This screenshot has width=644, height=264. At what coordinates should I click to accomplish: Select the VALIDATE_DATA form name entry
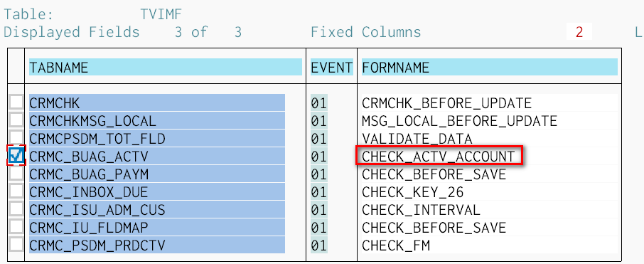[x=489, y=139]
